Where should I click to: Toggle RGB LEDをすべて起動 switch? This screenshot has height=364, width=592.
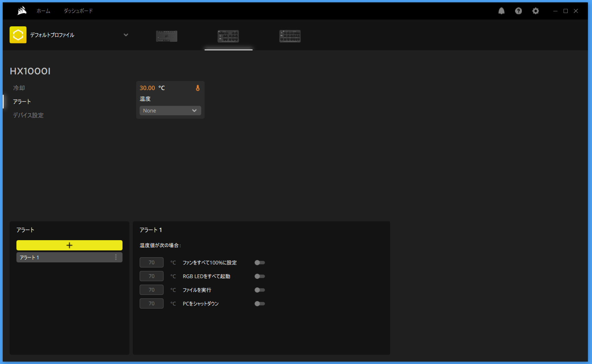click(260, 276)
